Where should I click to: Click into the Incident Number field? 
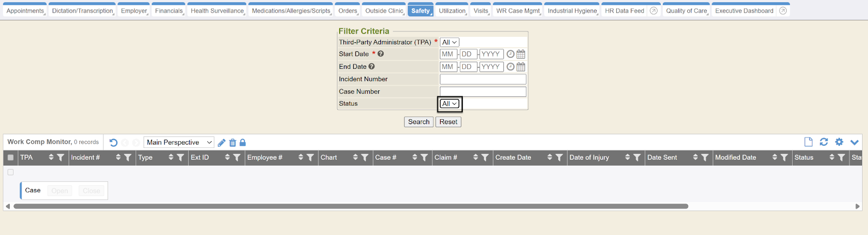[x=483, y=79]
